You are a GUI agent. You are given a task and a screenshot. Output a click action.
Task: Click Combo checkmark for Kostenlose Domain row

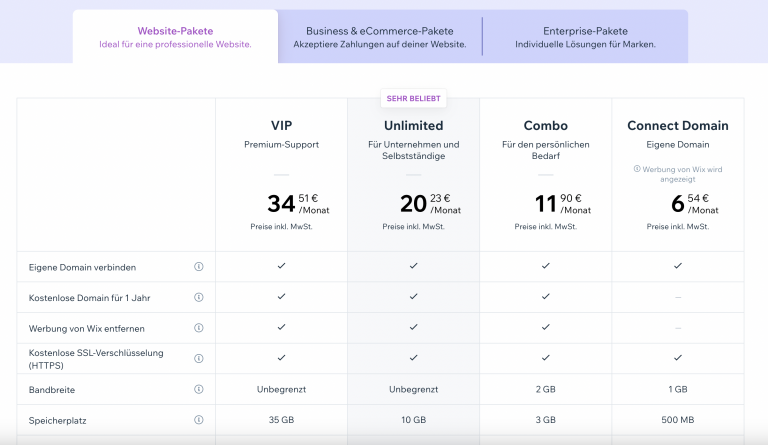[x=545, y=297]
